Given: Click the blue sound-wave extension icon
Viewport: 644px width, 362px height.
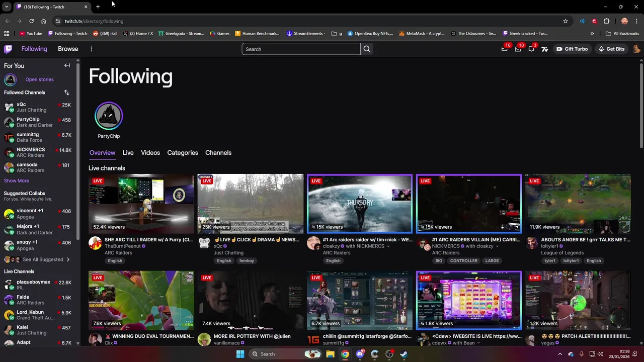Looking at the screenshot, I should pos(582,21).
